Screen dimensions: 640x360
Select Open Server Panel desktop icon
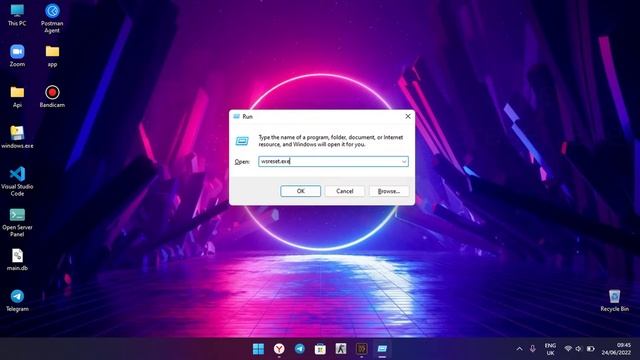click(x=17, y=222)
